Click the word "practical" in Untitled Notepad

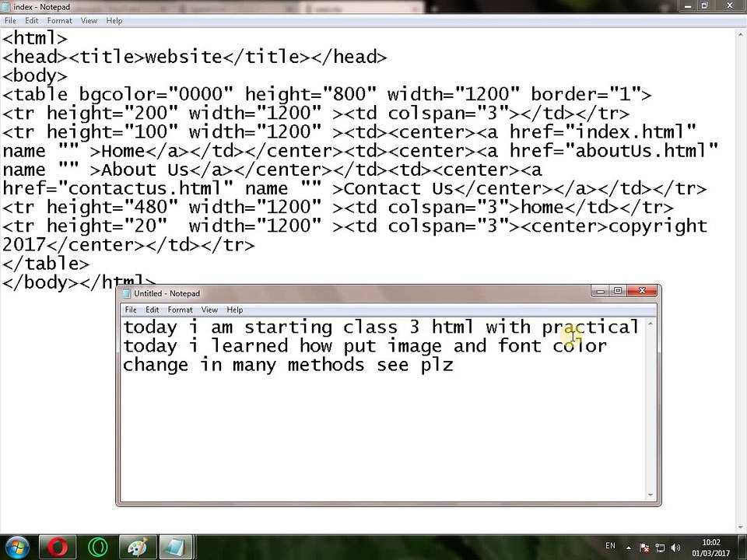click(x=591, y=327)
